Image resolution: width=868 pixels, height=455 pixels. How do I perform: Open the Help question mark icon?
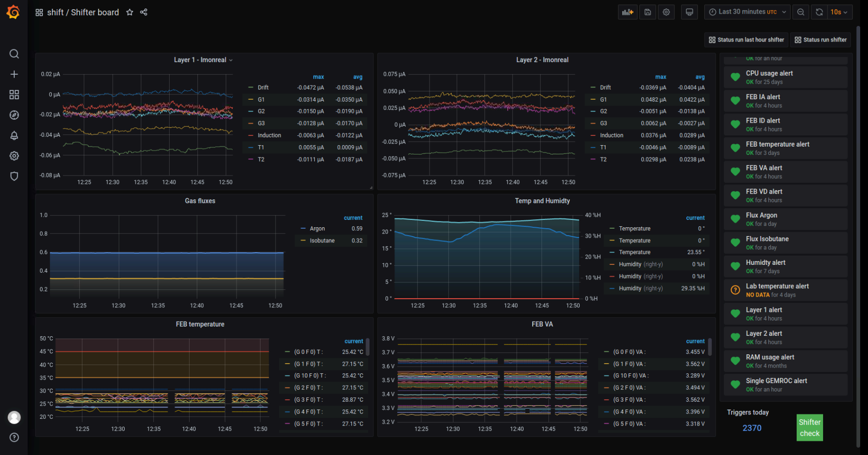pyautogui.click(x=14, y=437)
